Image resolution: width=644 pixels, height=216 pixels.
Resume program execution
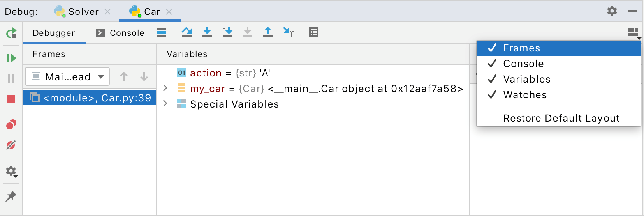coord(11,58)
